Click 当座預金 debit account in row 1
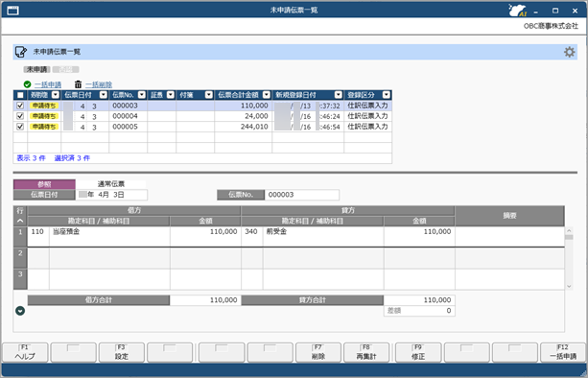 (66, 232)
